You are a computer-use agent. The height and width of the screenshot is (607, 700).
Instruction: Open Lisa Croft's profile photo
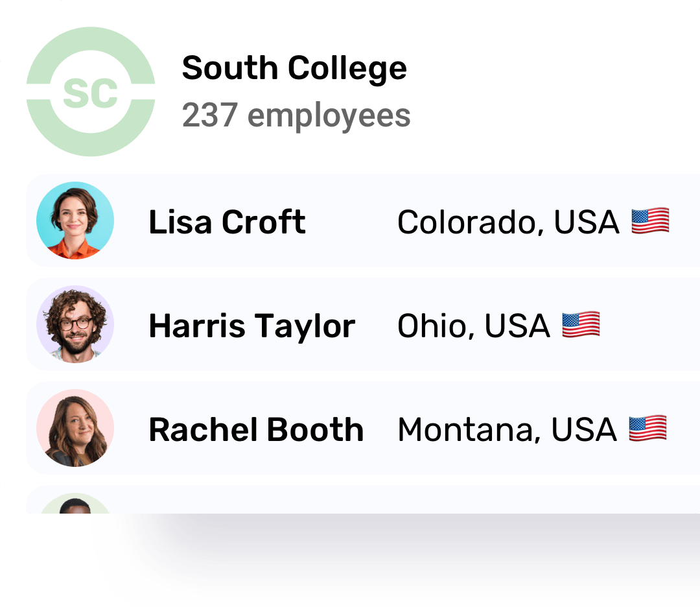(x=75, y=220)
